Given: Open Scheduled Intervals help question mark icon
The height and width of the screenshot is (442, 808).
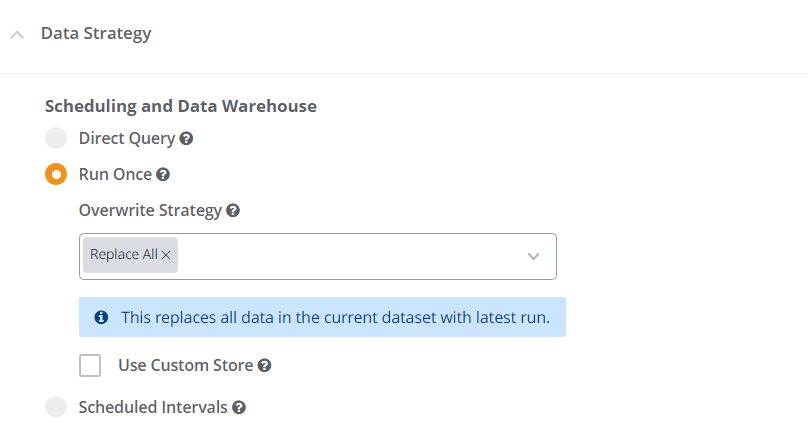Looking at the screenshot, I should pyautogui.click(x=239, y=408).
